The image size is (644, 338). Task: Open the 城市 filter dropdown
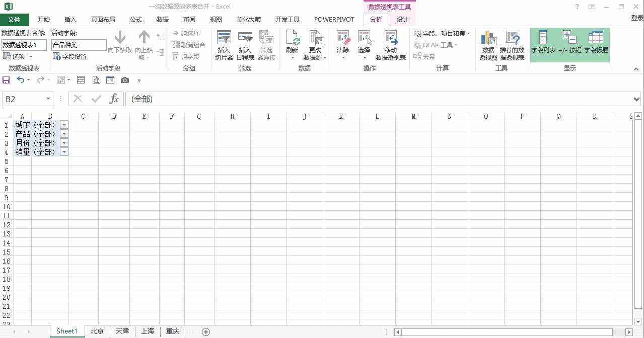tap(64, 124)
